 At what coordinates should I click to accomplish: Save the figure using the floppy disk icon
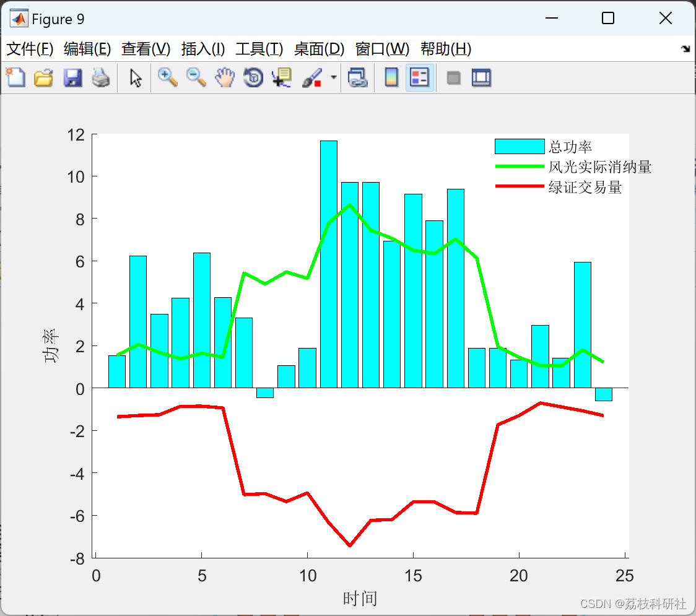tap(72, 77)
